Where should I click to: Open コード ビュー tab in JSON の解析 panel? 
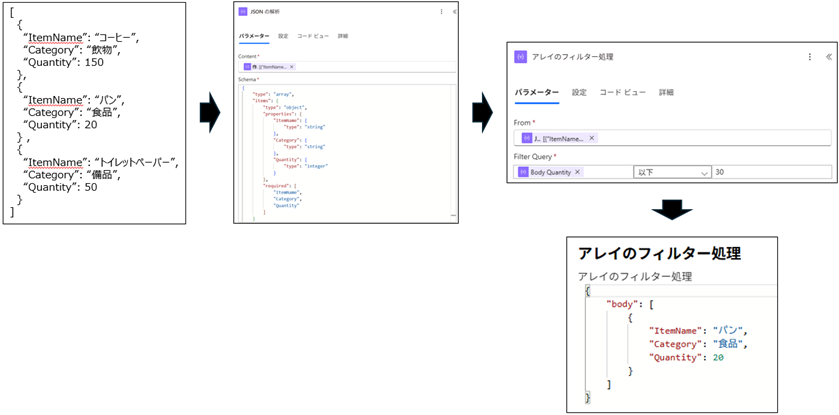[x=313, y=36]
